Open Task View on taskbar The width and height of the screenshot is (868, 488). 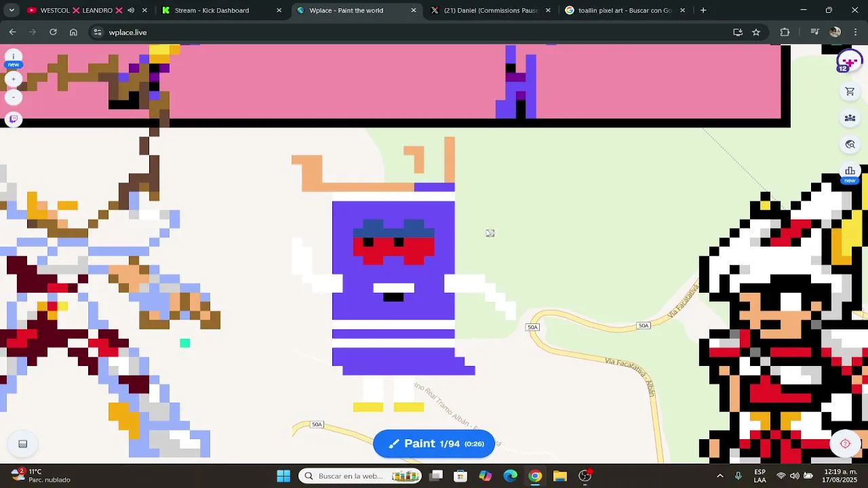[x=437, y=476]
